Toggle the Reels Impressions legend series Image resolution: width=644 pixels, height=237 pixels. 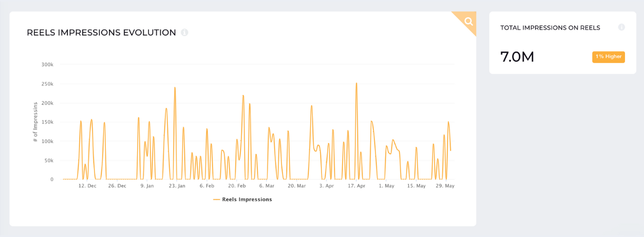click(242, 200)
